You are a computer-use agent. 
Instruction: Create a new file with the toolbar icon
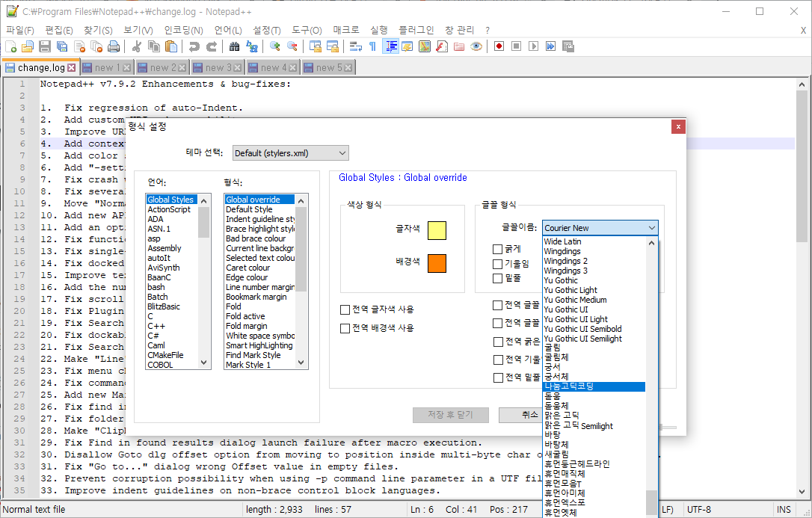tap(11, 46)
